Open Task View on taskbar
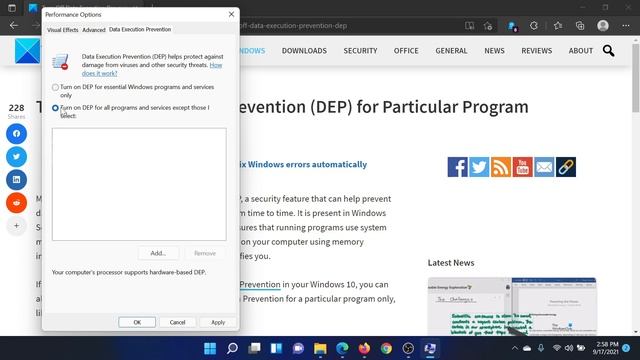The height and width of the screenshot is (360, 640). click(255, 348)
